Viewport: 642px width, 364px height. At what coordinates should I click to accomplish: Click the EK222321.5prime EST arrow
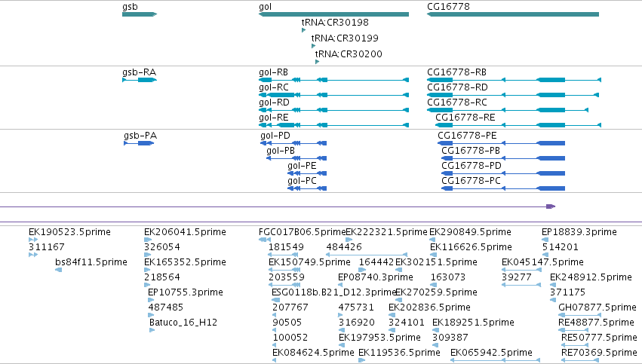(x=349, y=240)
